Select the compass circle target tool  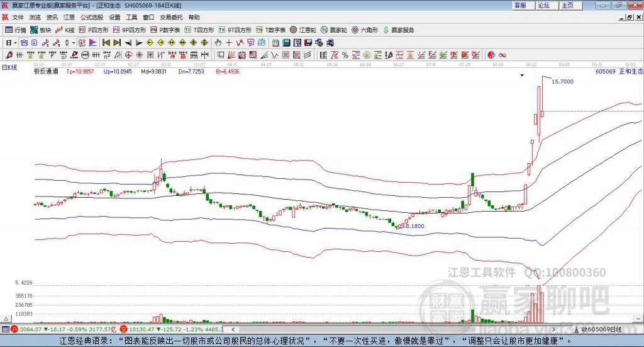[x=128, y=55]
